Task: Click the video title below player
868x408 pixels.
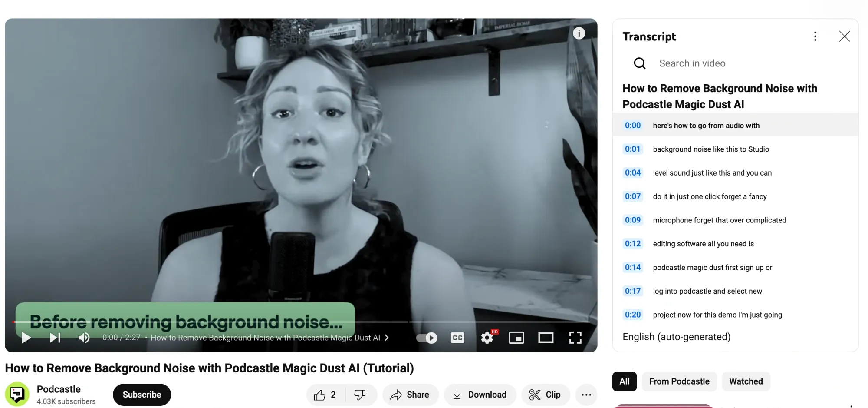Action: (209, 368)
